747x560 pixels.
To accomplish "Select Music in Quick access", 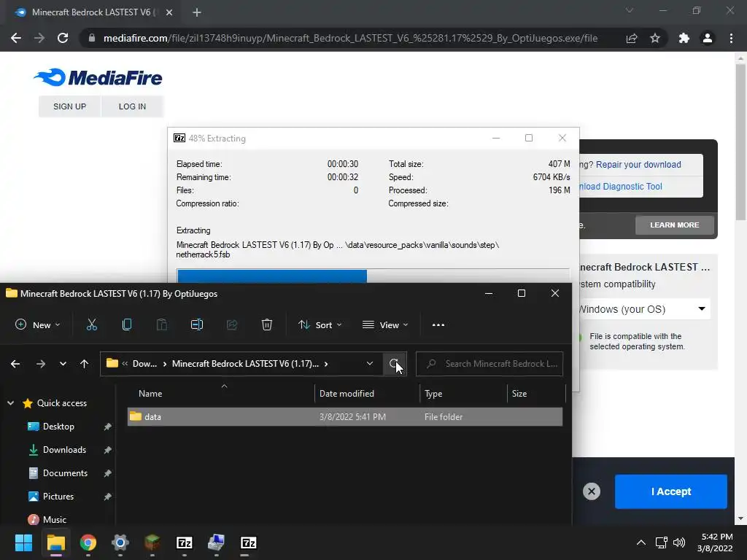I will (x=54, y=519).
